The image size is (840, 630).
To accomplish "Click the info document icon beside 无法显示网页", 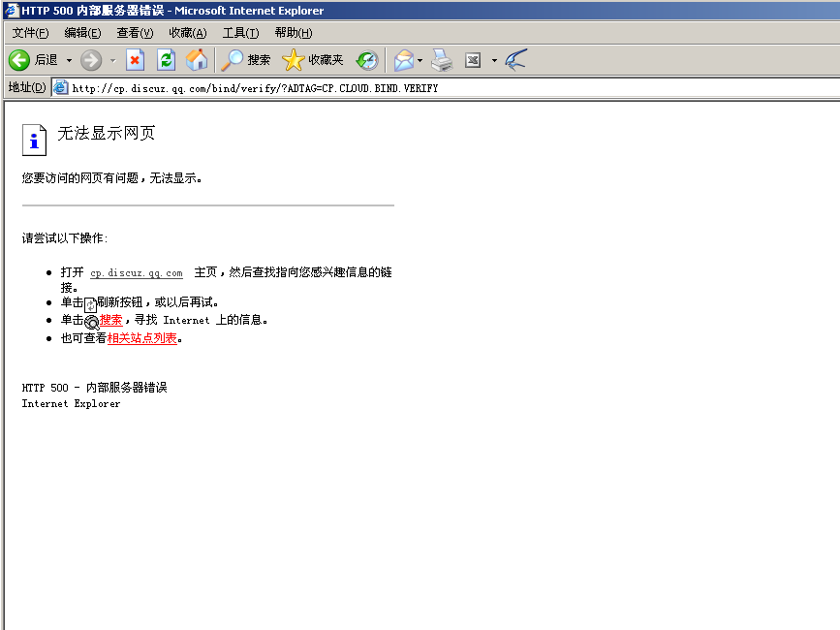I will click(34, 140).
